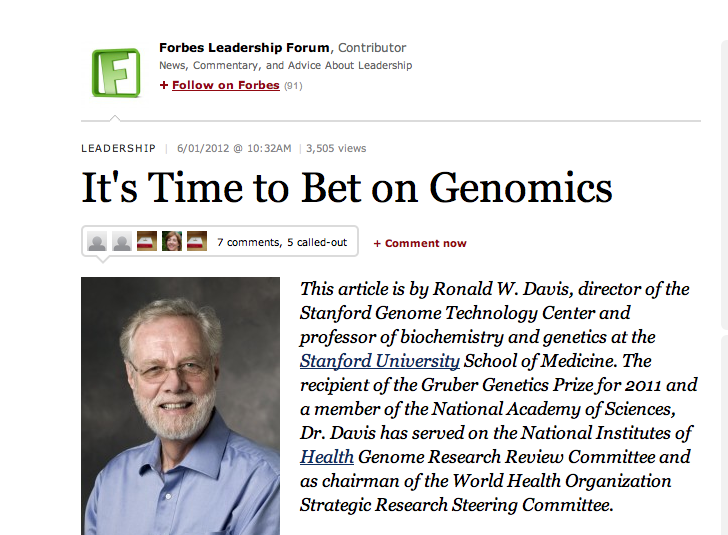Click the woman's photo commenter avatar

[172, 242]
